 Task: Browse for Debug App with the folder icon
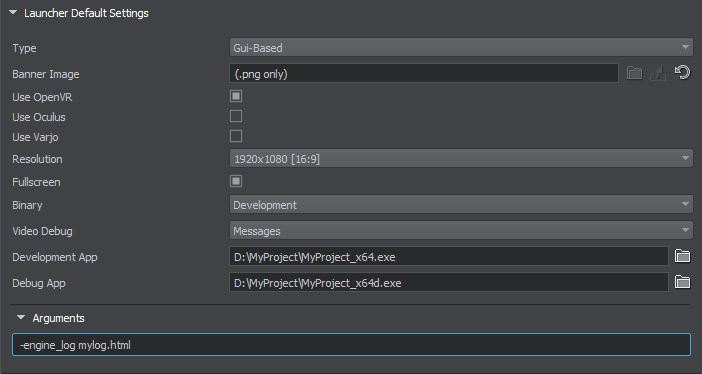[682, 282]
